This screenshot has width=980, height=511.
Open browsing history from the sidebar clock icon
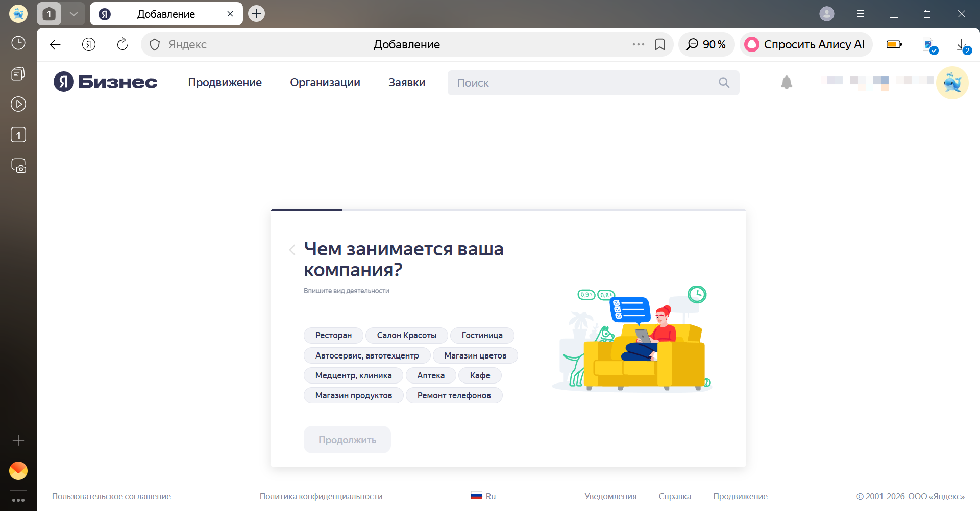point(18,43)
